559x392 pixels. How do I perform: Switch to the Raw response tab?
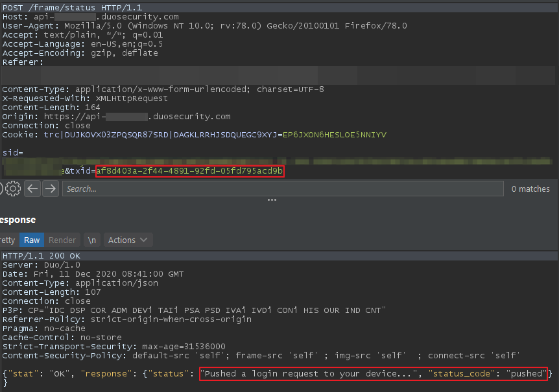coord(32,240)
